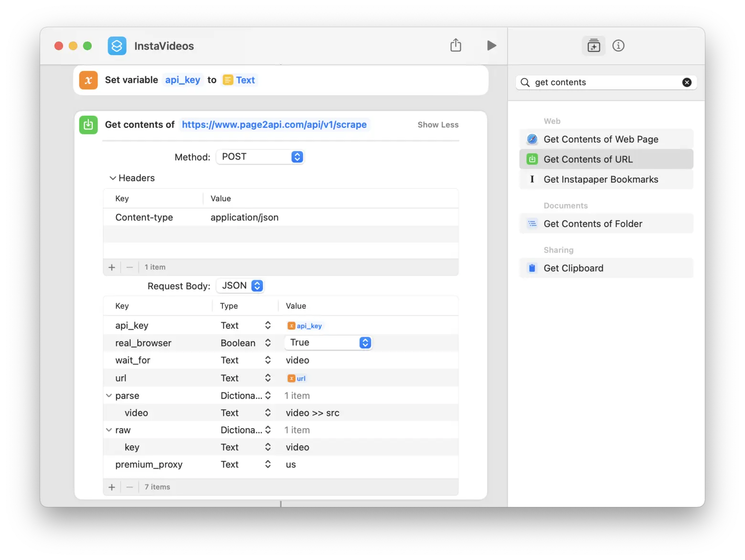This screenshot has height=560, width=745.
Task: Remove request body item with minus
Action: tap(129, 487)
